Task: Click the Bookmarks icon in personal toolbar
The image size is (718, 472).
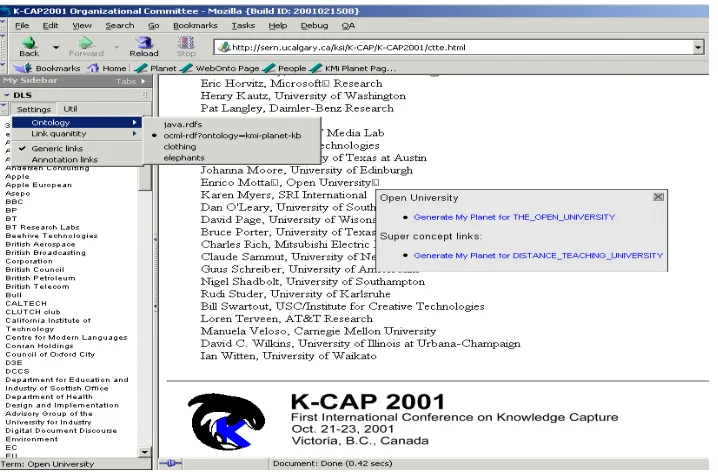Action: click(x=23, y=68)
